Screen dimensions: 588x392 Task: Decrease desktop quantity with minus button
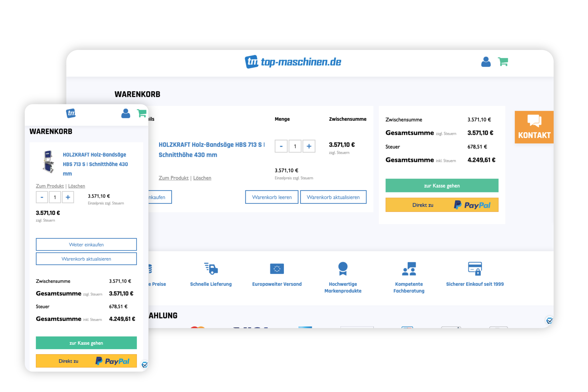(x=281, y=146)
